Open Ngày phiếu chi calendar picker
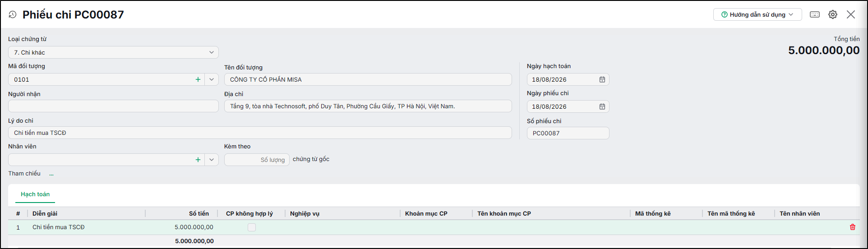868x249 pixels. (x=602, y=106)
